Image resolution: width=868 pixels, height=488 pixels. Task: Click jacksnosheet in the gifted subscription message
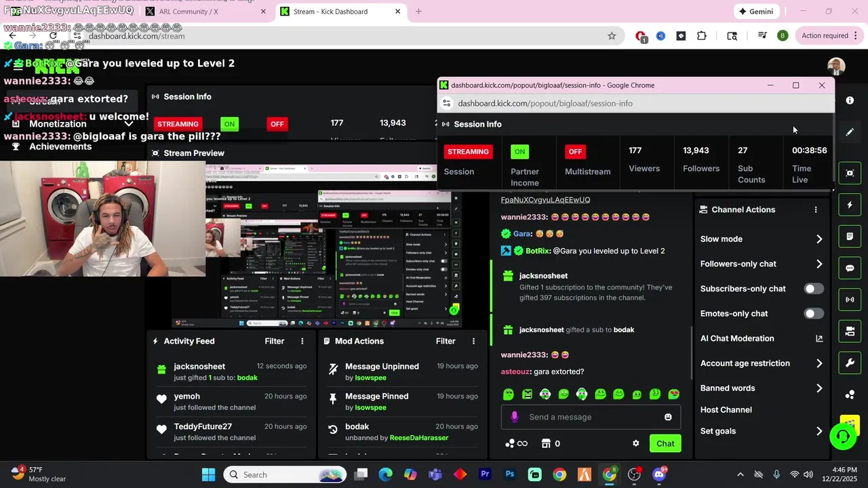543,276
